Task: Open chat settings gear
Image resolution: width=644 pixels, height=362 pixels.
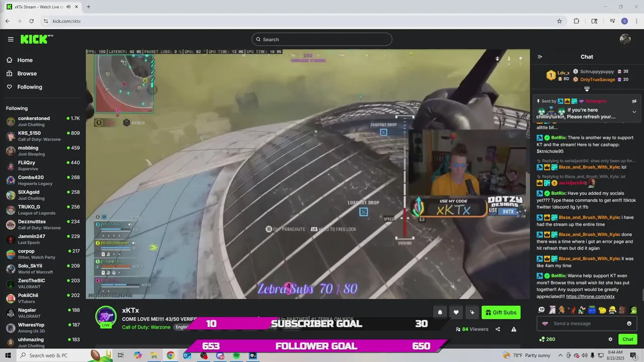Action: (x=610, y=339)
